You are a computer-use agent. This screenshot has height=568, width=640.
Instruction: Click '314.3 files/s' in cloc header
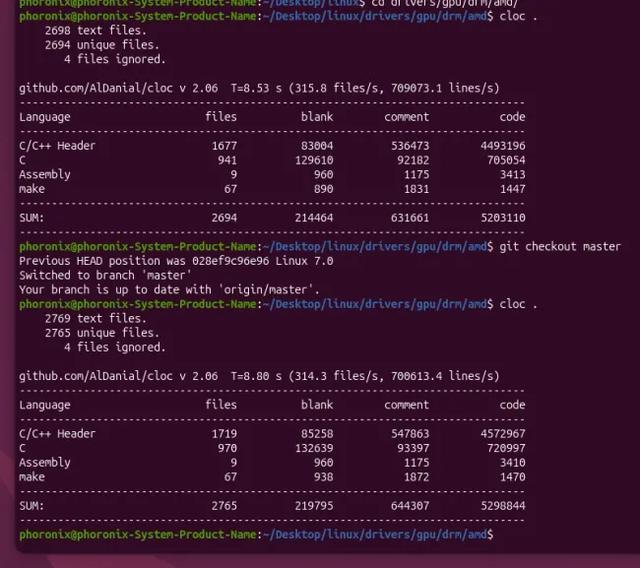pyautogui.click(x=338, y=376)
